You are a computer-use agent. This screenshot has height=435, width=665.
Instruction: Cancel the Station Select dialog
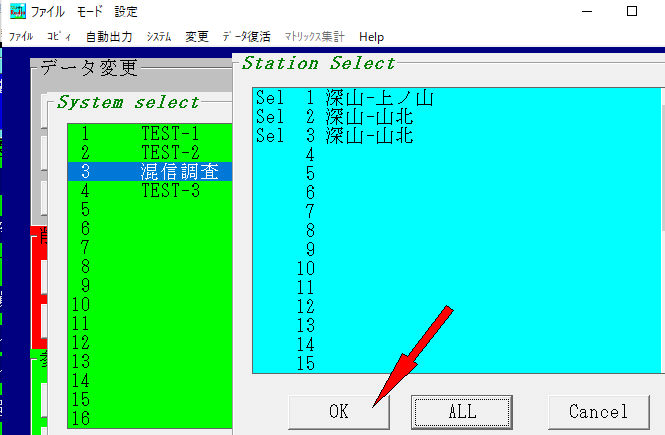coord(598,411)
